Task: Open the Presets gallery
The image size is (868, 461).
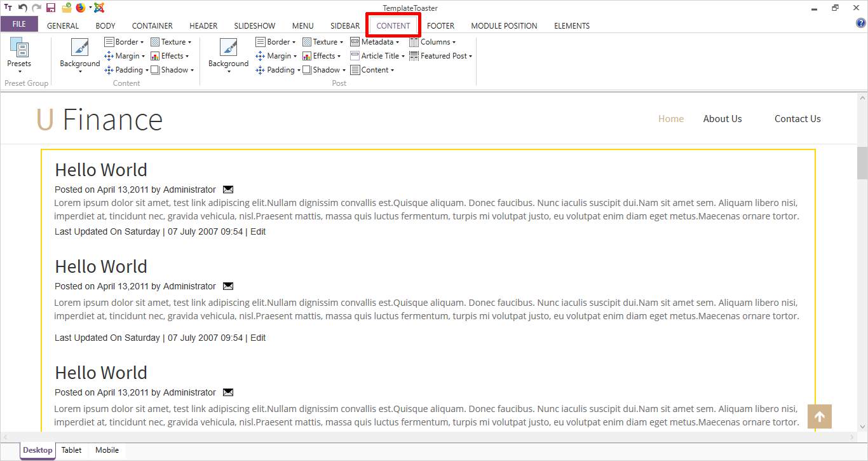Action: coord(19,55)
